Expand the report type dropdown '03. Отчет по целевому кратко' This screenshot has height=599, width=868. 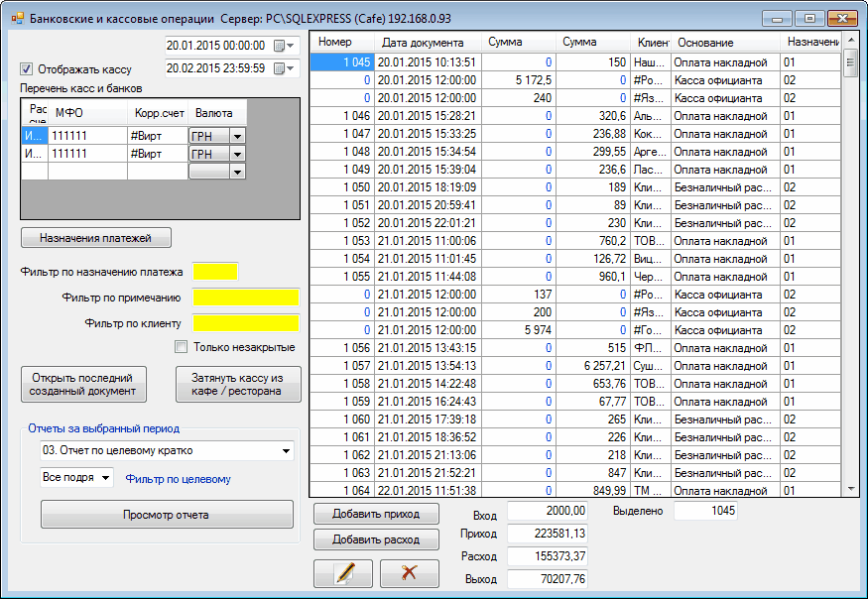pos(287,451)
